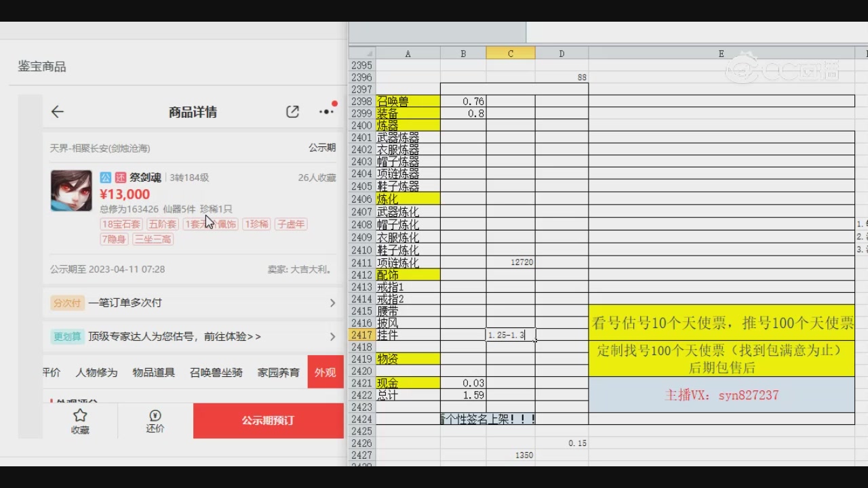Go back using the arrow in 商品详情 header
868x488 pixels.
[x=58, y=113]
